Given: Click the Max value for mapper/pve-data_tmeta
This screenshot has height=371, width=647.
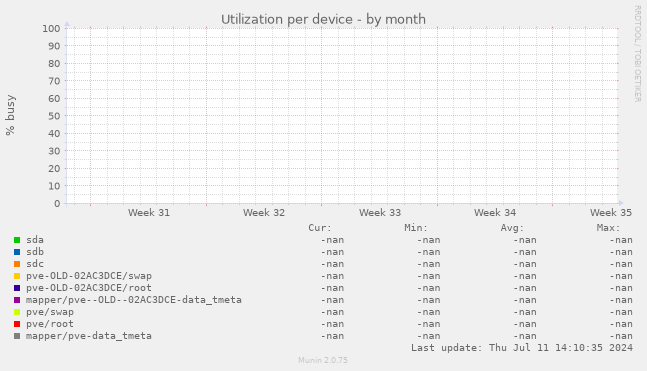Looking at the screenshot, I should pyautogui.click(x=621, y=336).
